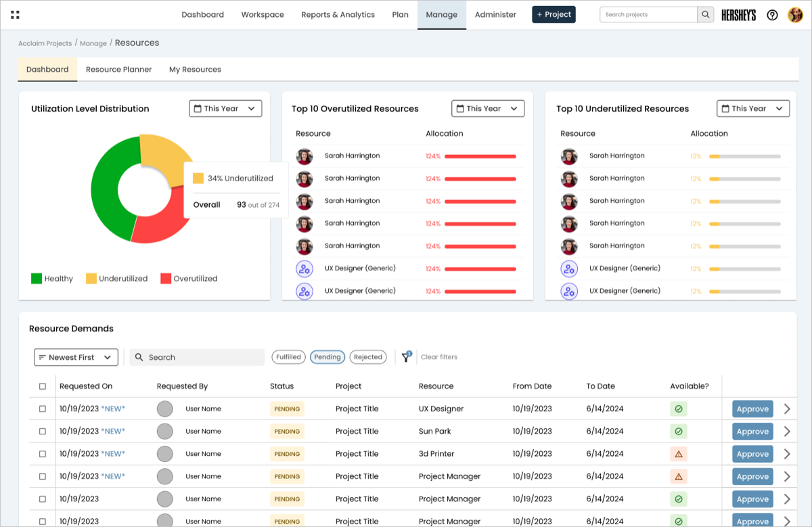Click requester avatar in Sun Park demand row
This screenshot has width=812, height=527.
point(164,431)
